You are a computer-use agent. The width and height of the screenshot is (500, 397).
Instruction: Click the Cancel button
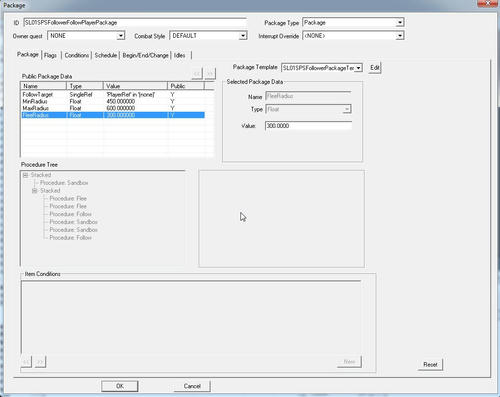[192, 386]
